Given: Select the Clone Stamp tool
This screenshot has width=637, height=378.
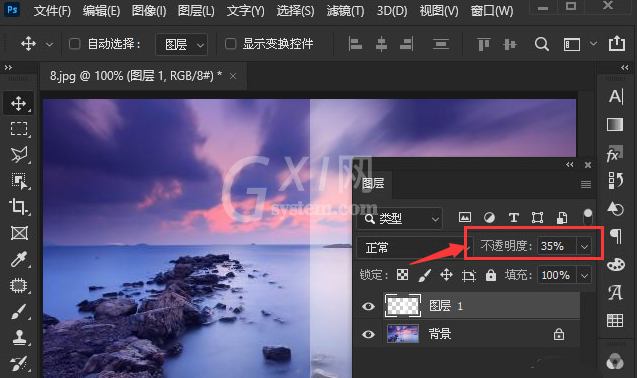Looking at the screenshot, I should tap(19, 337).
